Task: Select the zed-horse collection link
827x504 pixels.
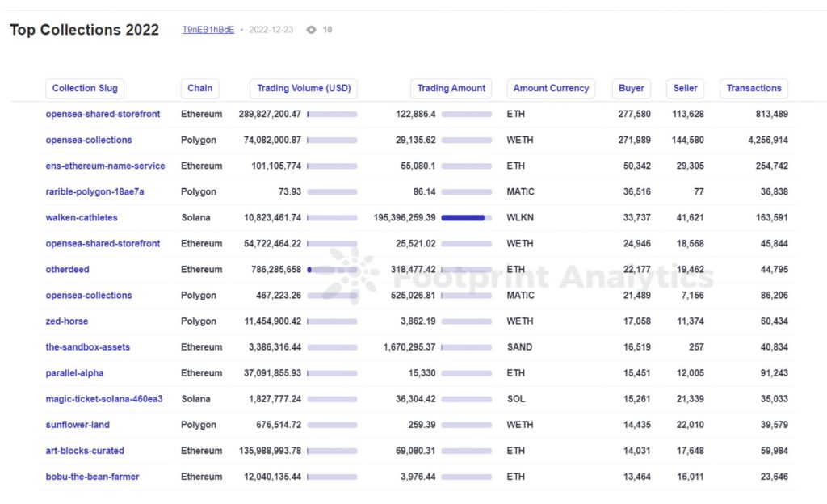Action: point(66,321)
